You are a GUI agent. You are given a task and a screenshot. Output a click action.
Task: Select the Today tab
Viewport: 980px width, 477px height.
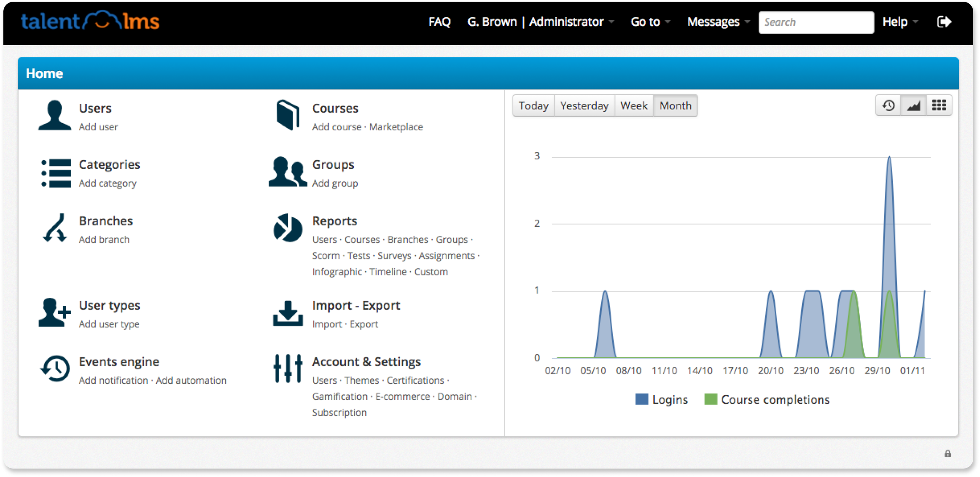tap(533, 105)
